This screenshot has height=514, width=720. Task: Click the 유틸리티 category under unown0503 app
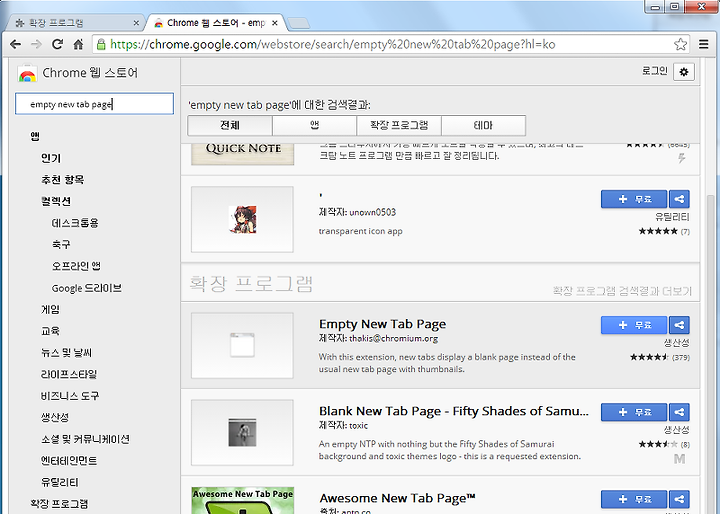tap(672, 217)
